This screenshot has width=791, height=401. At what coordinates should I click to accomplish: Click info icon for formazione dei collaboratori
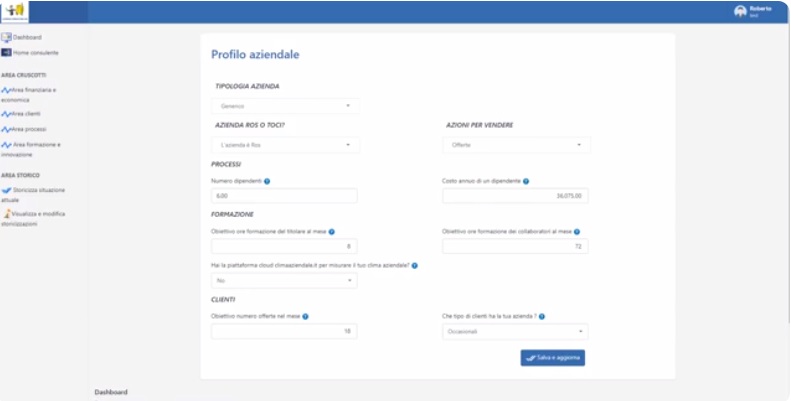tap(577, 231)
